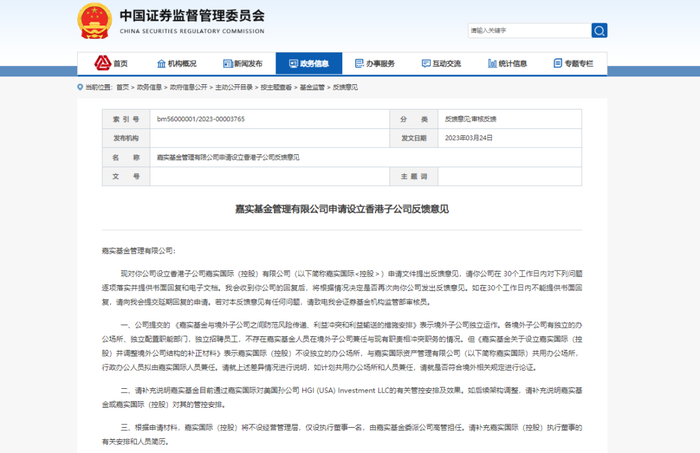
Task: Click the chat icon beside 互动交流
Action: (x=426, y=63)
